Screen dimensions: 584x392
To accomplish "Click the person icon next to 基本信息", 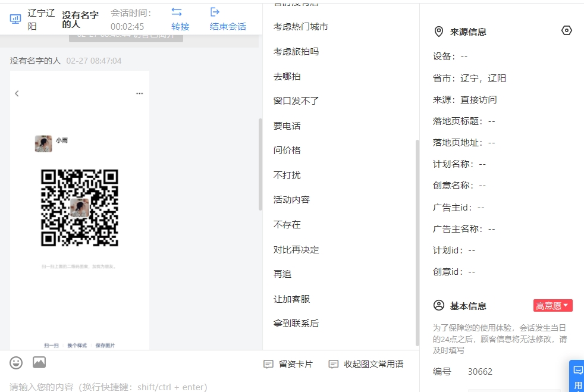I will (439, 306).
